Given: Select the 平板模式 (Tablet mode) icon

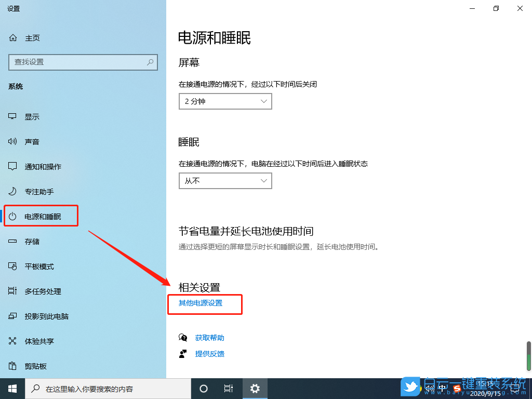Looking at the screenshot, I should point(12,266).
